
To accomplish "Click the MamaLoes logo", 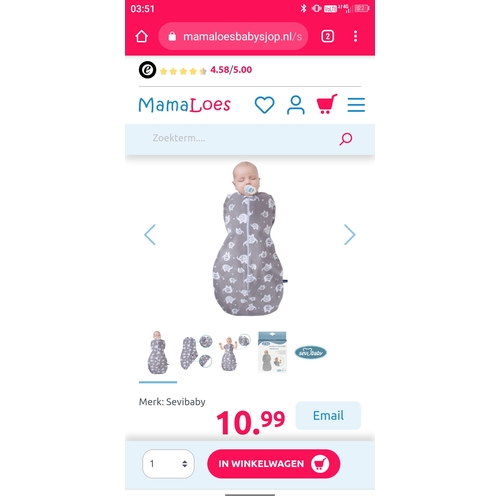I will [x=184, y=105].
